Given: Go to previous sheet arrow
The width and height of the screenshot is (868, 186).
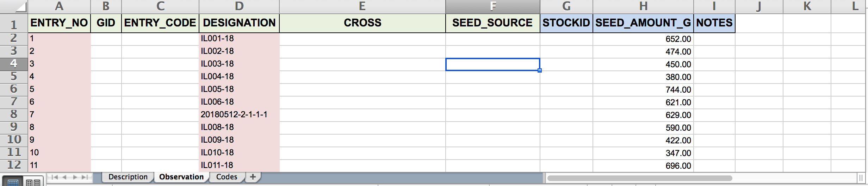Looking at the screenshot, I should pyautogui.click(x=64, y=177).
